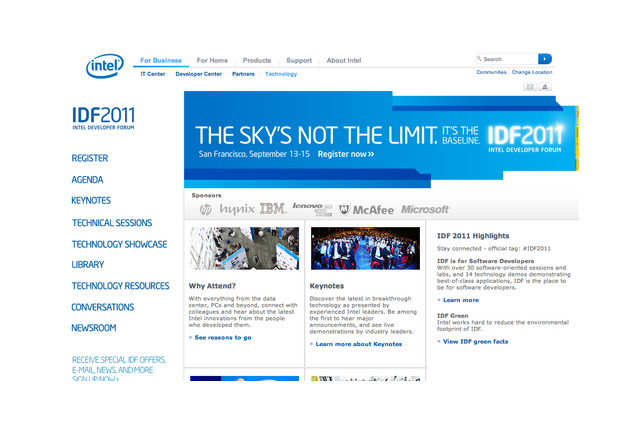Screen dimensions: 640x426
Task: Click the IDF Green heading
Action: coord(453,316)
